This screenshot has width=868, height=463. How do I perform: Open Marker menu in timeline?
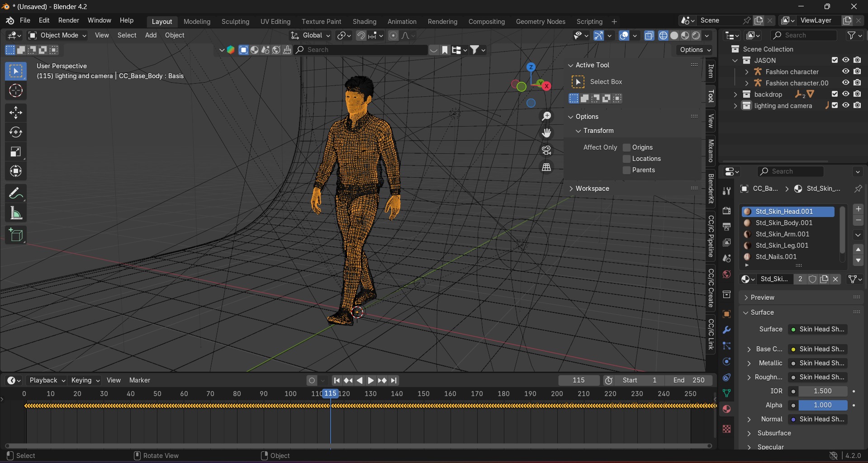point(139,380)
